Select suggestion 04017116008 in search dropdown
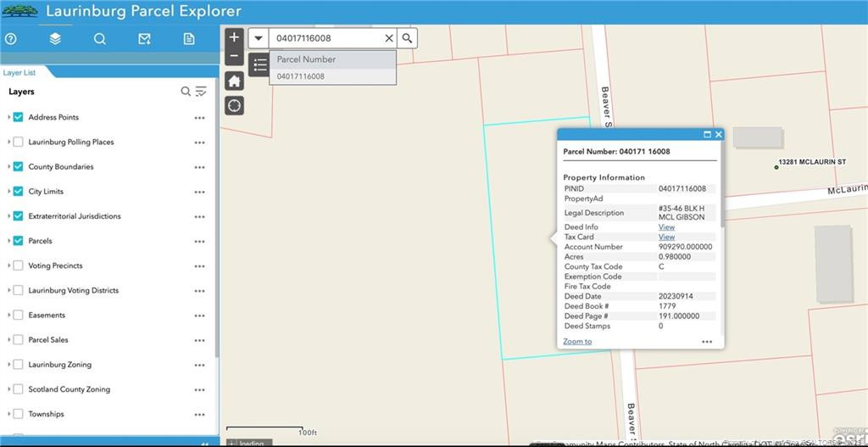This screenshot has width=868, height=447. (332, 76)
